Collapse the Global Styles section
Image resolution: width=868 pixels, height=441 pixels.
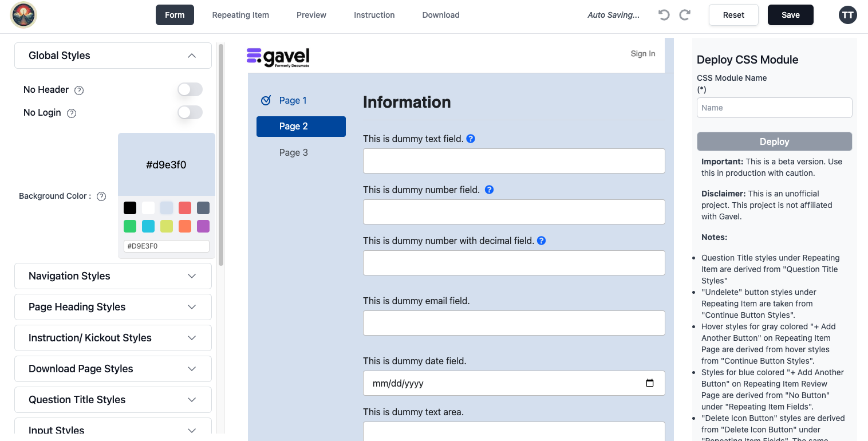113,56
